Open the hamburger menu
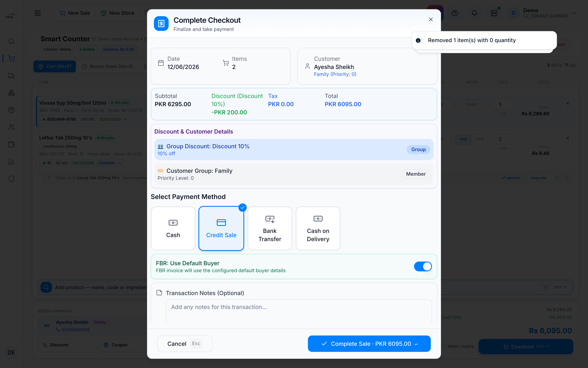 coord(37,13)
